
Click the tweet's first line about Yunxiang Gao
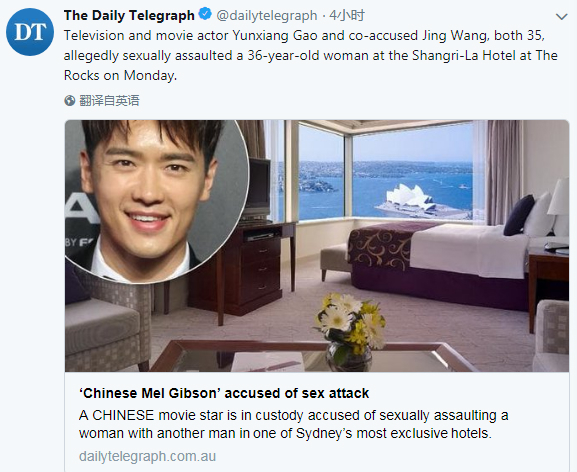304,36
